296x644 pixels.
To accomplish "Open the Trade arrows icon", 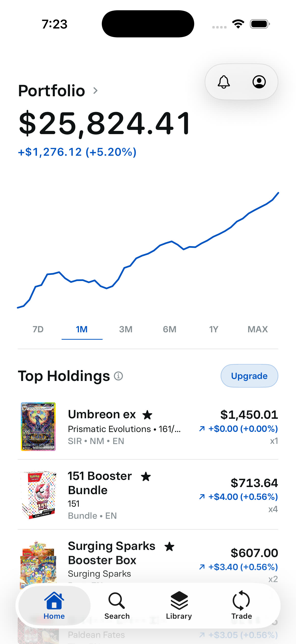I will [x=241, y=600].
